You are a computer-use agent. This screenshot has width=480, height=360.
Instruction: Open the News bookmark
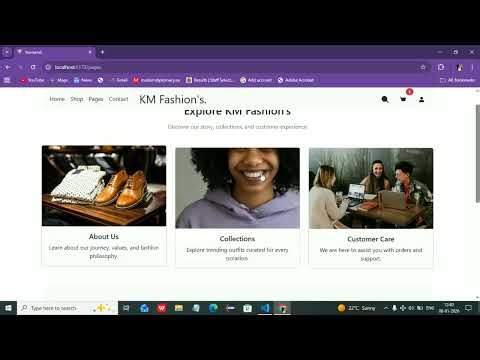(83, 80)
